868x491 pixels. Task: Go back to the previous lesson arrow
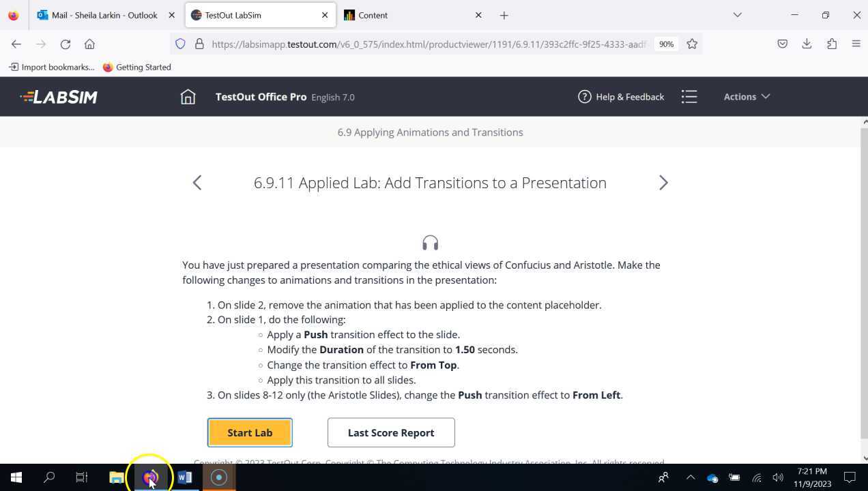pyautogui.click(x=197, y=182)
